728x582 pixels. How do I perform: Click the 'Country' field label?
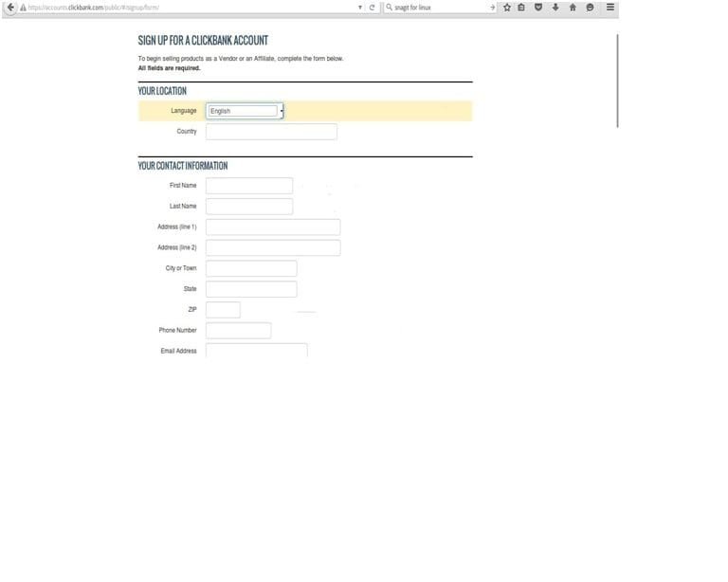click(187, 132)
